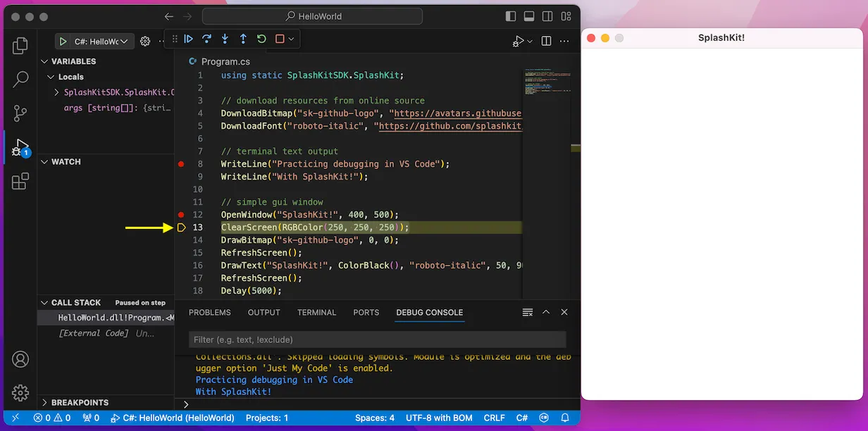Clear the debug console output
This screenshot has width=868, height=431.
tap(528, 312)
